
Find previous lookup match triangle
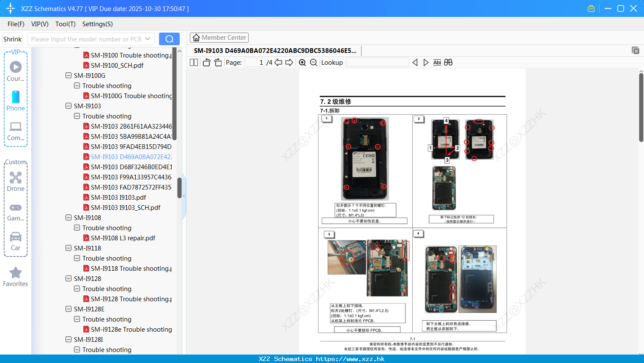pos(415,62)
